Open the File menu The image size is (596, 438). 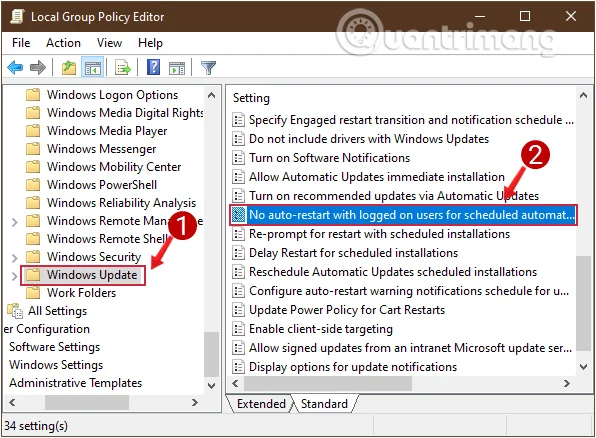point(21,43)
